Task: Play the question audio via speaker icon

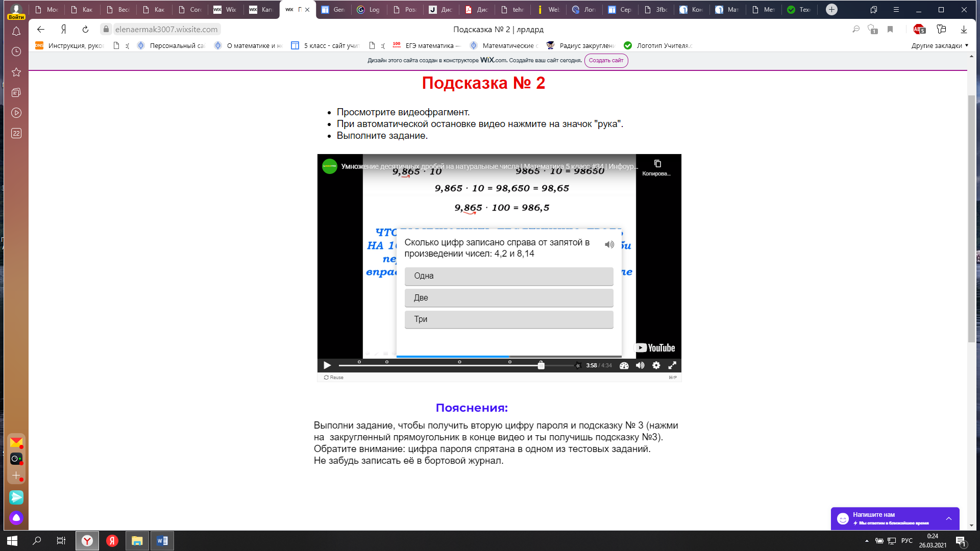Action: tap(609, 245)
